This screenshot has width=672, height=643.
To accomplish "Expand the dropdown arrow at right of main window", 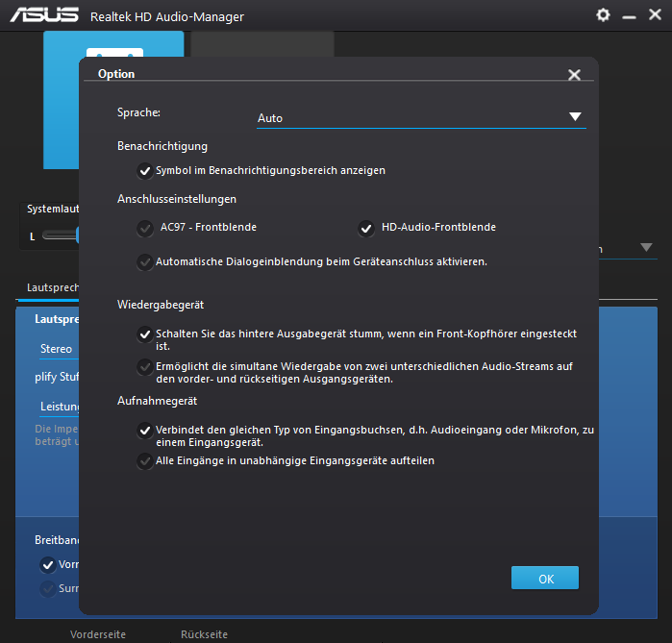I will tap(646, 247).
